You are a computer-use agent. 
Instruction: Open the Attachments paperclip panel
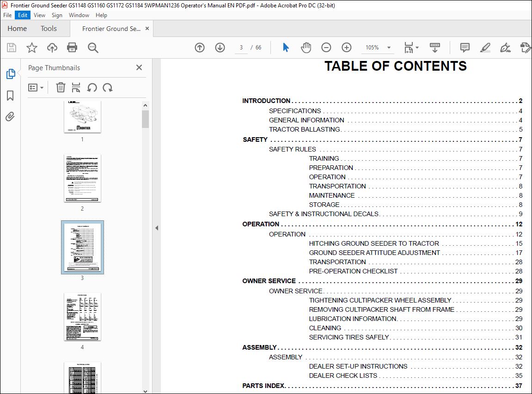(x=10, y=117)
